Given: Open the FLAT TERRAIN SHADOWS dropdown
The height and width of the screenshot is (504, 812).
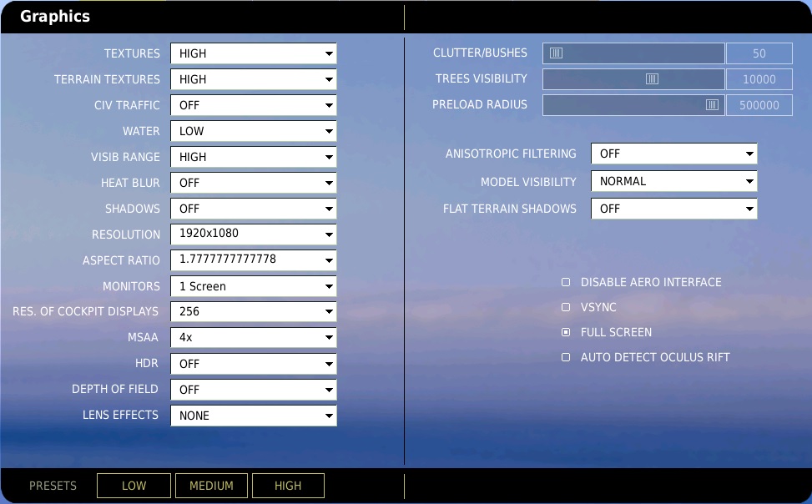Looking at the screenshot, I should point(673,209).
